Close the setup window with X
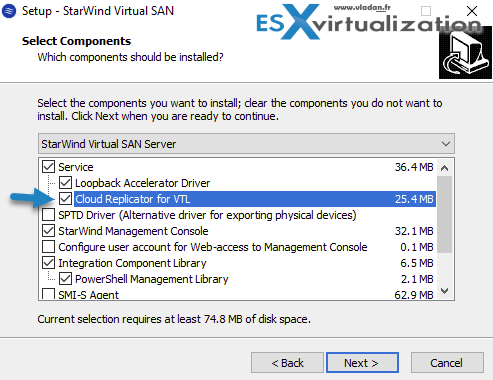The width and height of the screenshot is (493, 380). pos(472,11)
